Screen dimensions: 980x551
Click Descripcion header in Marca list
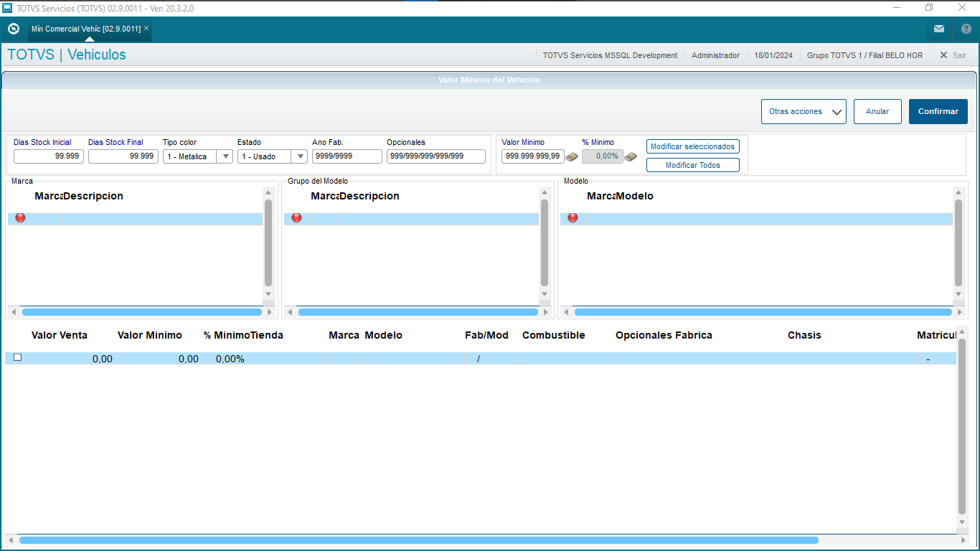click(x=93, y=196)
